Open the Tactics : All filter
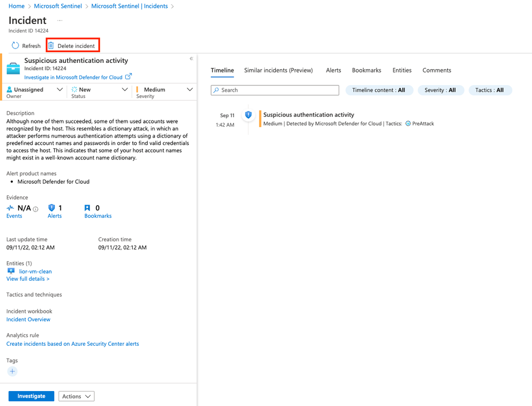532x406 pixels. [x=490, y=90]
